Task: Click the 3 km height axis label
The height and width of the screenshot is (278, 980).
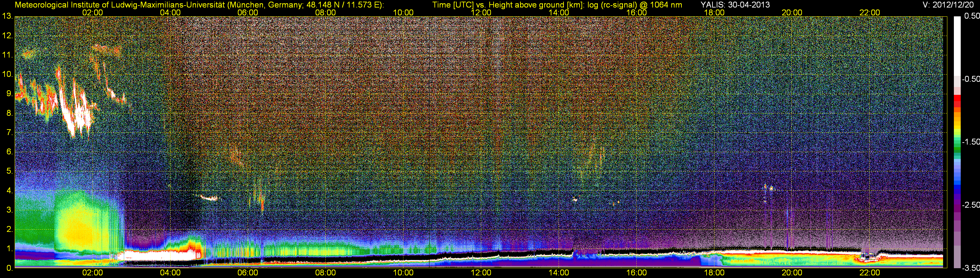Action: point(9,210)
